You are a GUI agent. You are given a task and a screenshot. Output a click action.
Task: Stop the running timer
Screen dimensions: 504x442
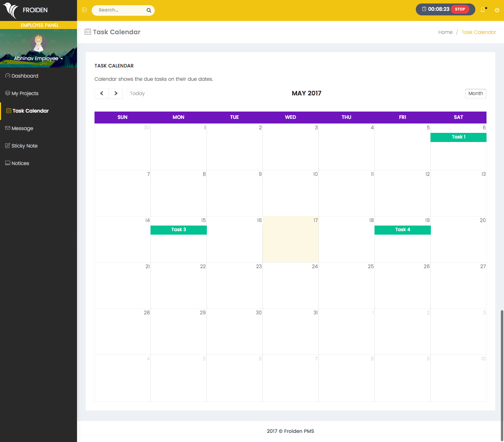point(460,9)
